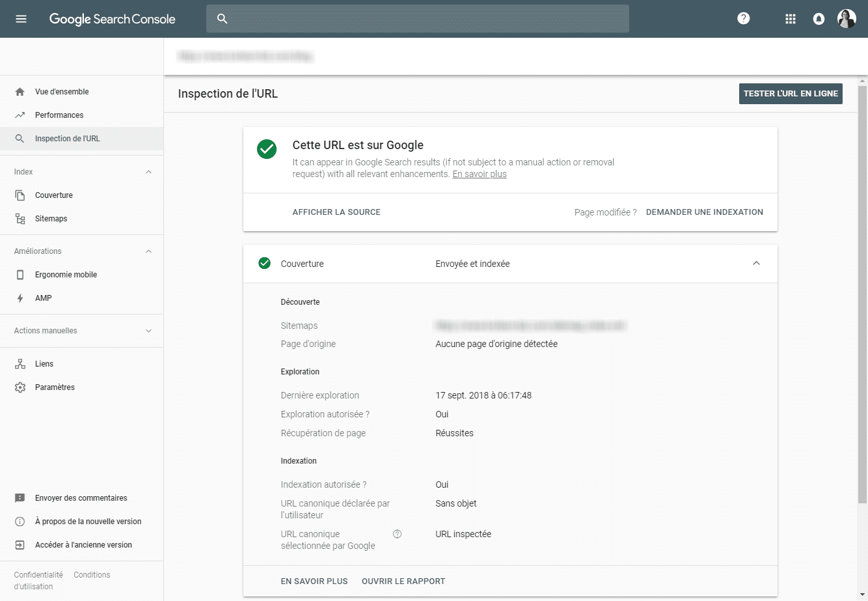Click the Couverture pages icon
The image size is (868, 601).
(x=20, y=195)
